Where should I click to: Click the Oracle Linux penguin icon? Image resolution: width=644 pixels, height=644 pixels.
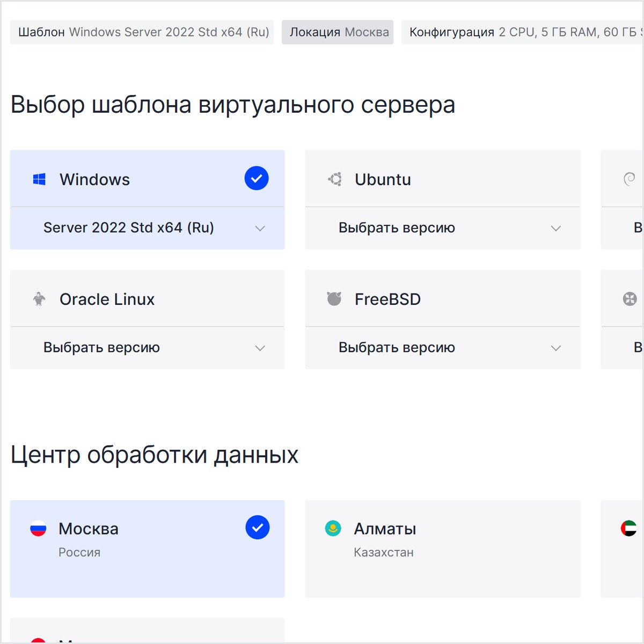[x=39, y=299]
